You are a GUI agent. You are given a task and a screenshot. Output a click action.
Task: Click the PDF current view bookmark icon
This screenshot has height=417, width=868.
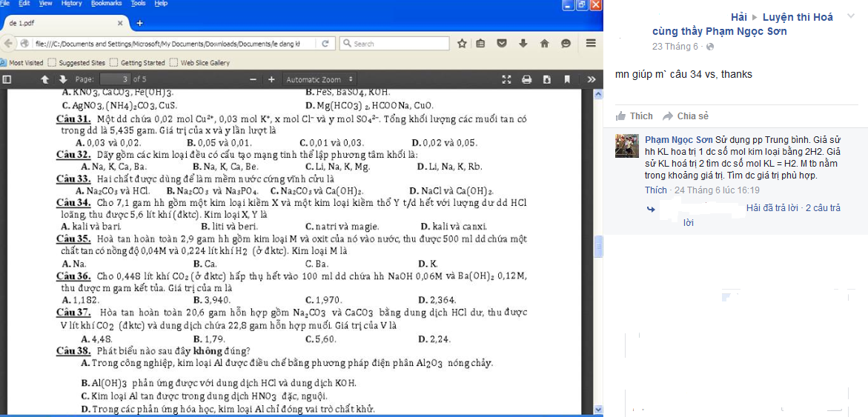567,80
